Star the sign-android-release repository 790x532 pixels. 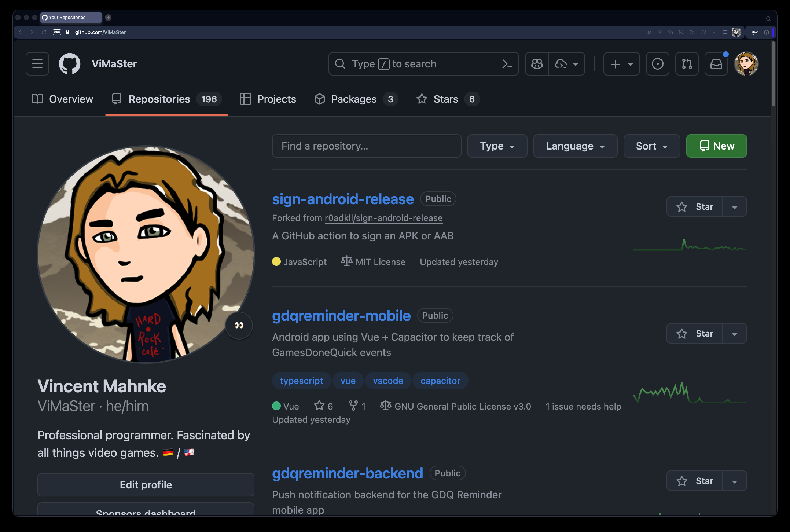click(x=695, y=207)
